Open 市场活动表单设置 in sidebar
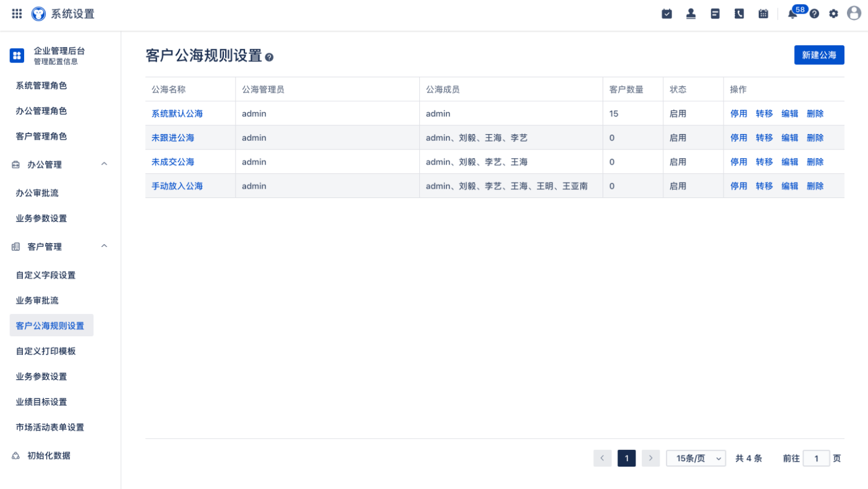868x489 pixels. coord(50,428)
